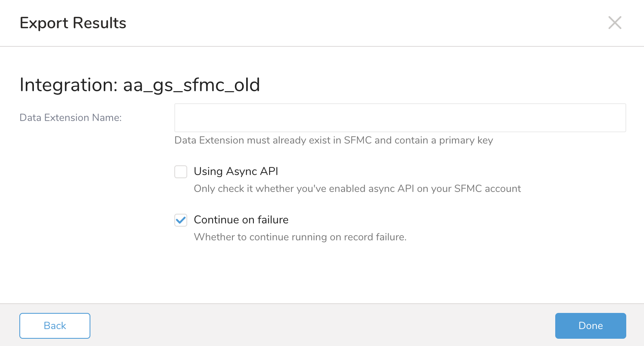Close the Export Results dialog
Viewport: 644px width, 346px height.
point(615,23)
